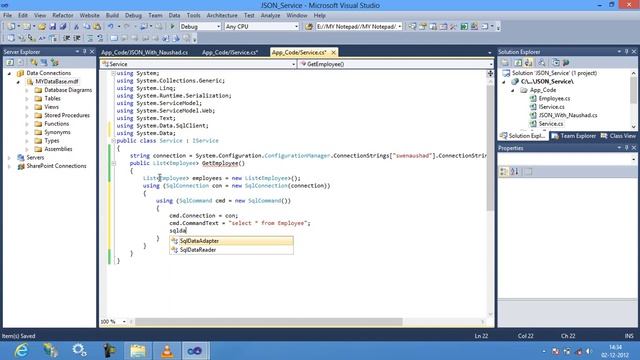This screenshot has width=640, height=360.
Task: Switch to the Team Explorer tab
Action: pyautogui.click(x=573, y=136)
